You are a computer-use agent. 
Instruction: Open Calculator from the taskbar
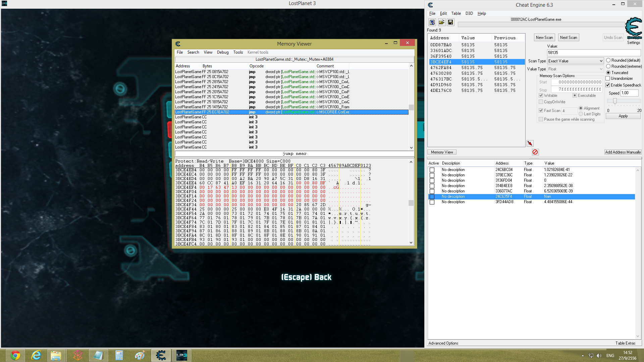click(x=119, y=355)
